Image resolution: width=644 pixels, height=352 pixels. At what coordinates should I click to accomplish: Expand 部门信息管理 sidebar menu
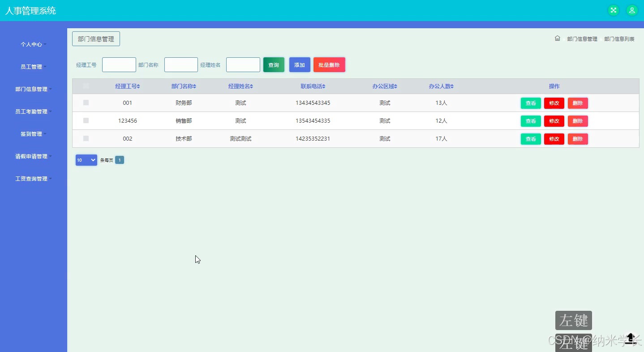33,89
